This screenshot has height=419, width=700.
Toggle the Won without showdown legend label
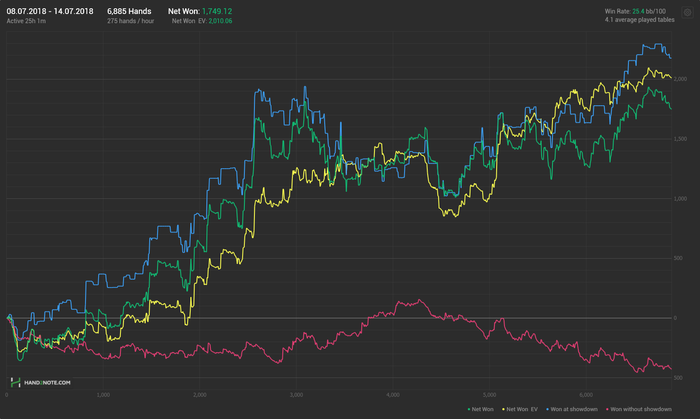(x=641, y=409)
